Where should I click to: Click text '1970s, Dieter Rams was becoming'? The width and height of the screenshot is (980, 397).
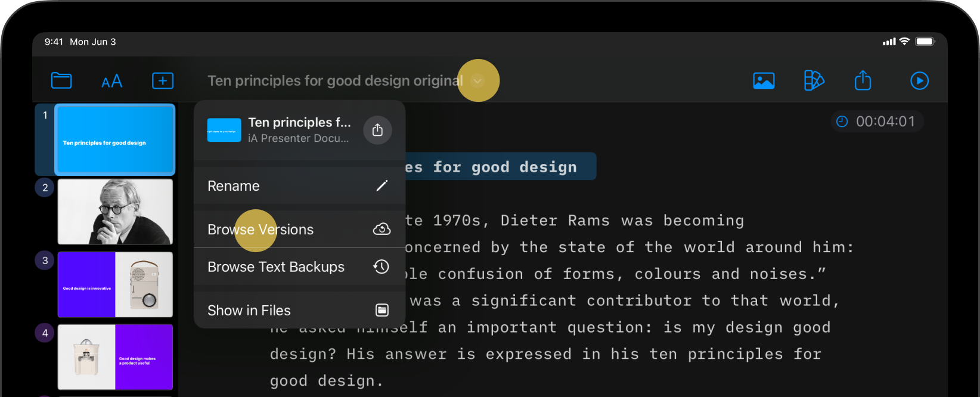click(x=588, y=221)
